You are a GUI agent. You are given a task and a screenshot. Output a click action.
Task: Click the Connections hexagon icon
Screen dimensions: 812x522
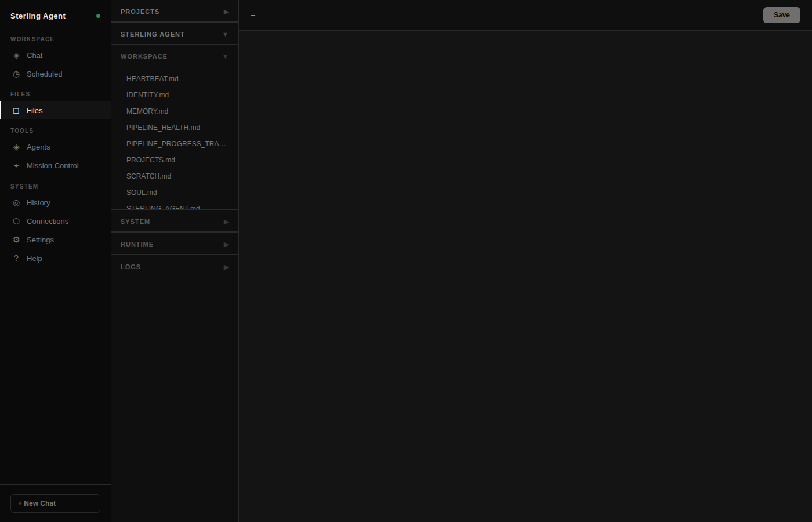point(16,222)
